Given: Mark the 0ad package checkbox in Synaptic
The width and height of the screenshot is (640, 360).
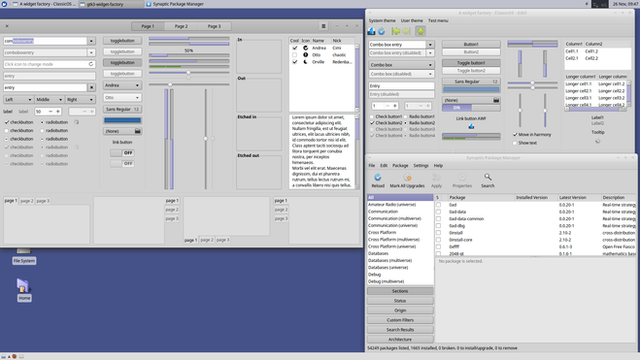Looking at the screenshot, I should point(438,205).
